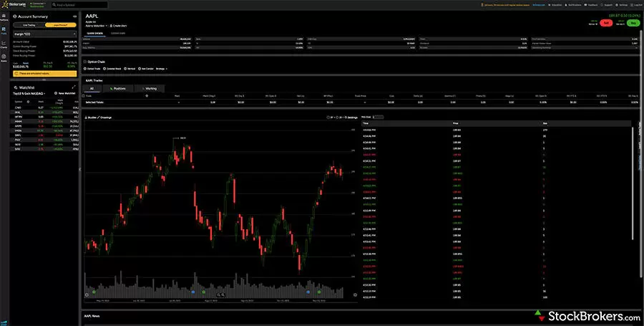The width and height of the screenshot is (644, 326).
Task: Open the Scans section in left sidebar
Action: coord(4,60)
